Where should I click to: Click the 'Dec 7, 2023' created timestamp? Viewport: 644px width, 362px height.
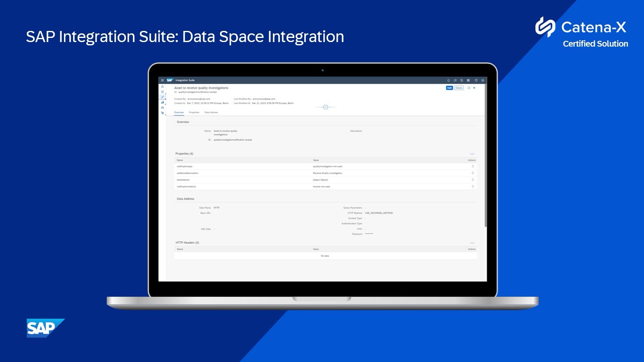pyautogui.click(x=208, y=103)
